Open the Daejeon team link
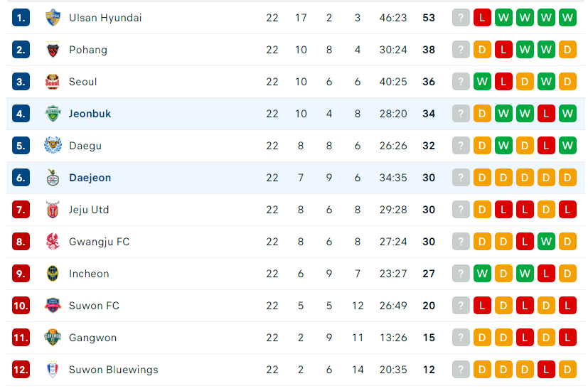Screen dimensions: 588x391 (x=90, y=178)
